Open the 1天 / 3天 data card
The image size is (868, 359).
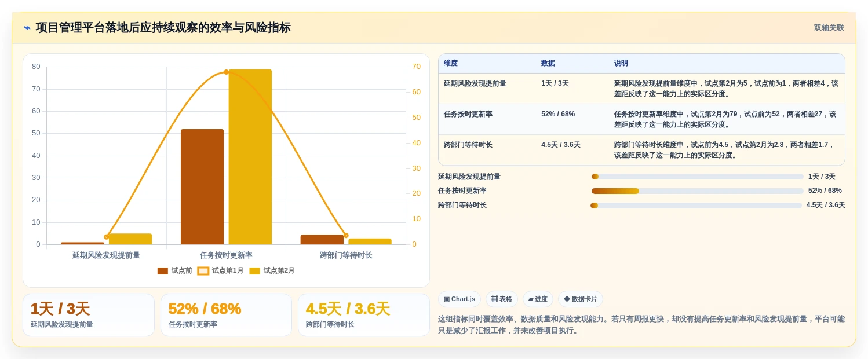89,315
